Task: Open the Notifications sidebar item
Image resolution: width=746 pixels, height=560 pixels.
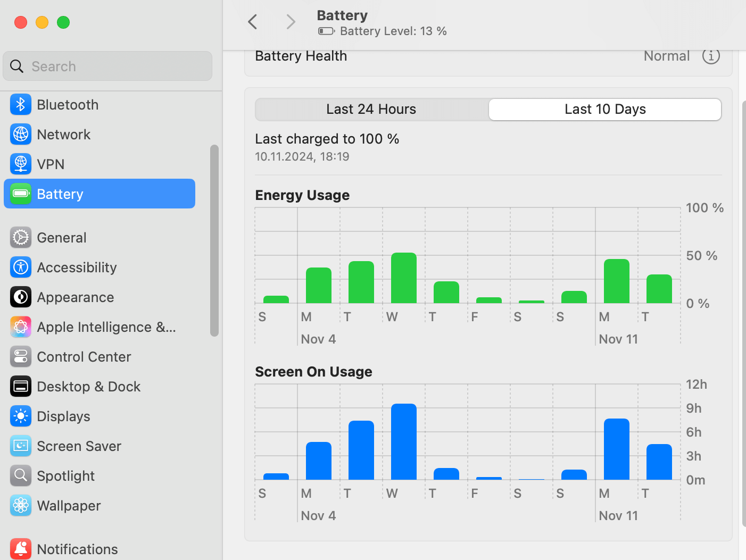Action: (x=77, y=549)
